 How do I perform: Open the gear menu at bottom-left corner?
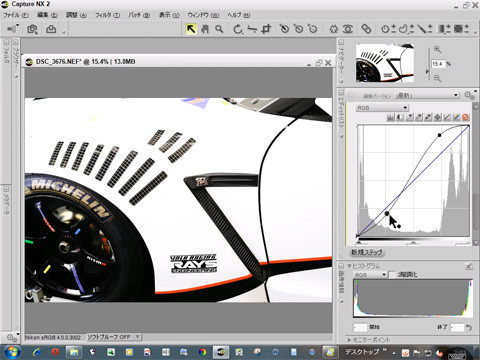tap(12, 337)
